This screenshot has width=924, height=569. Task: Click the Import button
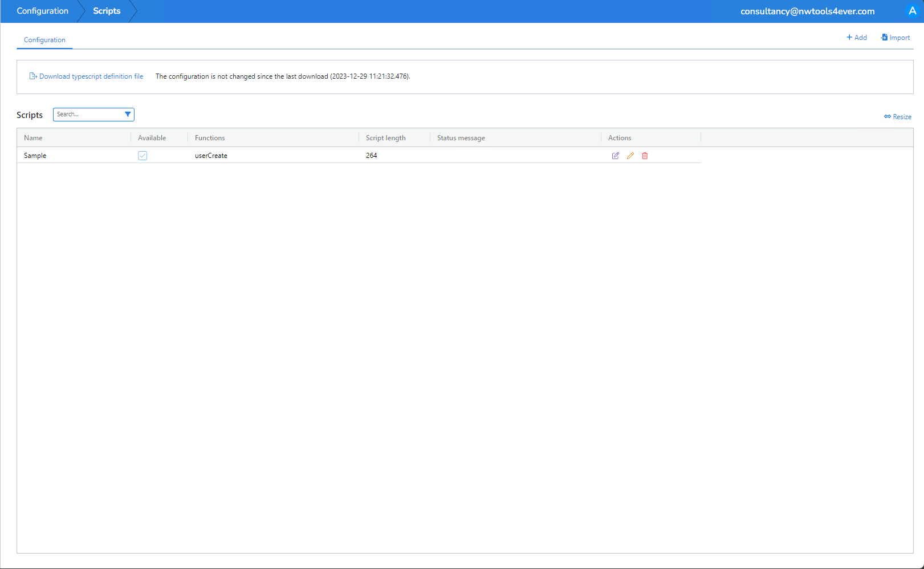(x=895, y=38)
